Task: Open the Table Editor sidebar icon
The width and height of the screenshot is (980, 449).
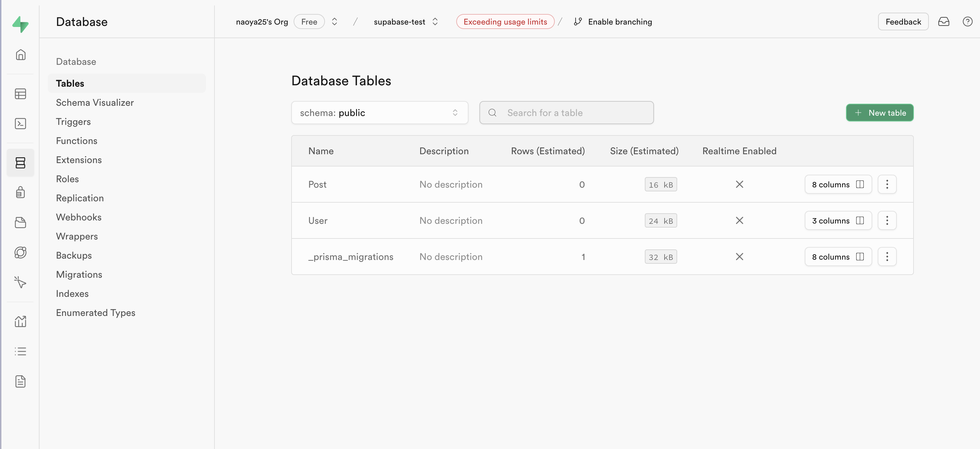Action: pyautogui.click(x=20, y=94)
